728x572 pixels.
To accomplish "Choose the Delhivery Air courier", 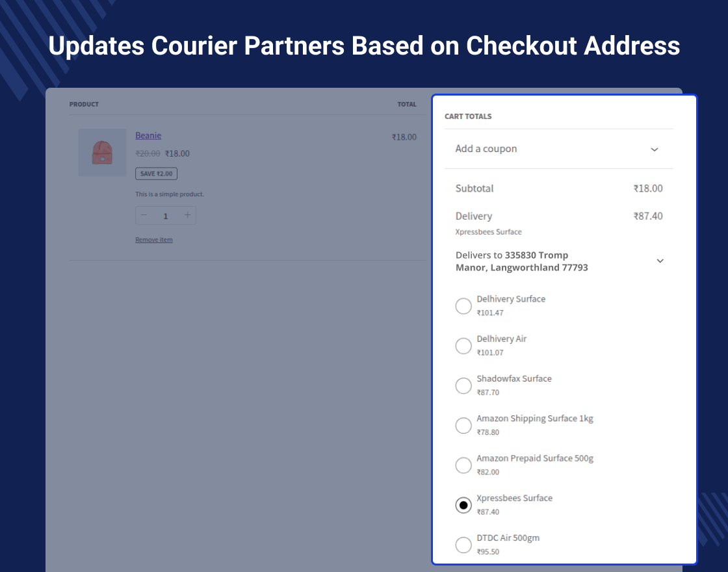I will coord(463,346).
